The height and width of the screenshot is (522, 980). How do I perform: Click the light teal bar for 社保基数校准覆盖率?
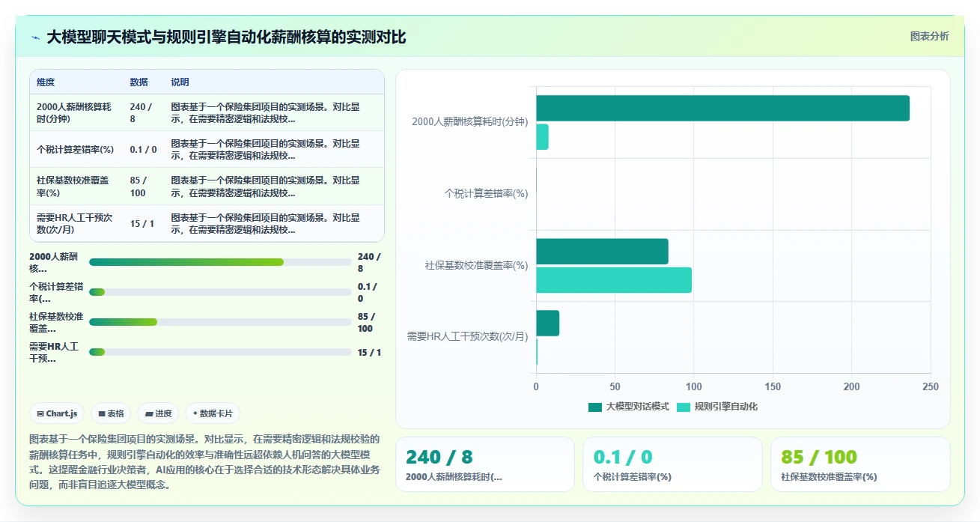(614, 280)
